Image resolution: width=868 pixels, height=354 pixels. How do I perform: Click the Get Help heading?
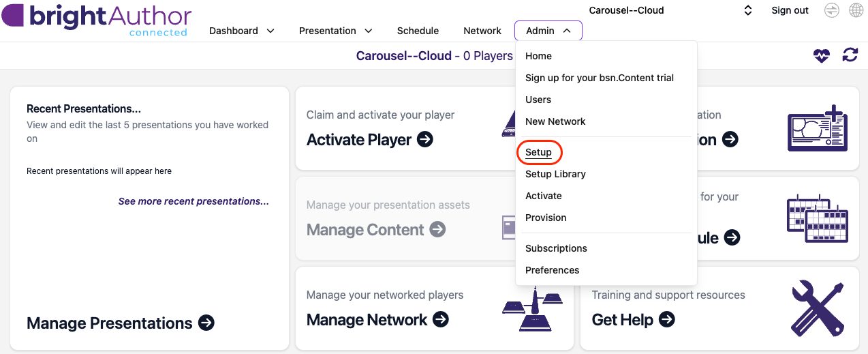click(623, 319)
